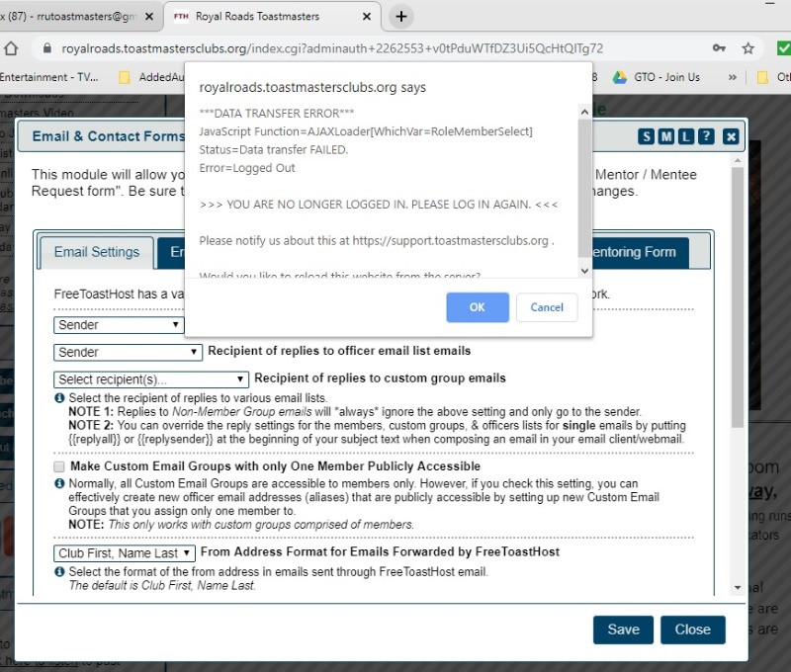Expand the Select recipient(s) dropdown
This screenshot has width=791, height=672.
pyautogui.click(x=151, y=378)
